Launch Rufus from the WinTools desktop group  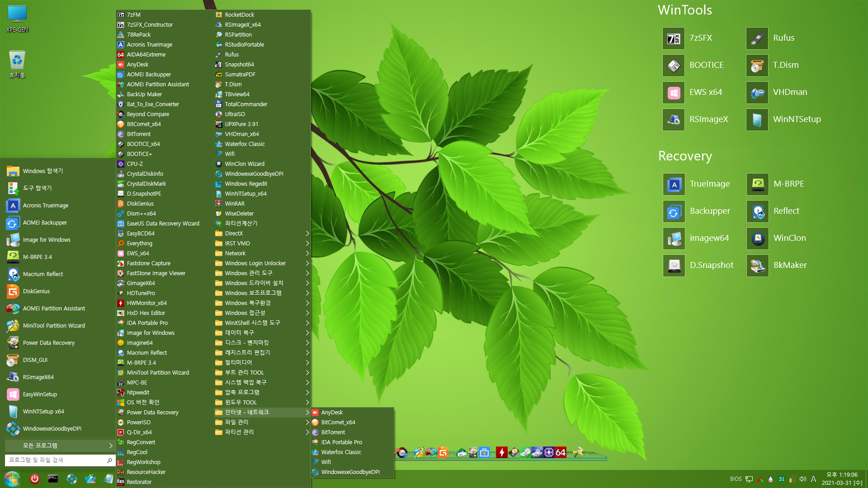click(757, 38)
